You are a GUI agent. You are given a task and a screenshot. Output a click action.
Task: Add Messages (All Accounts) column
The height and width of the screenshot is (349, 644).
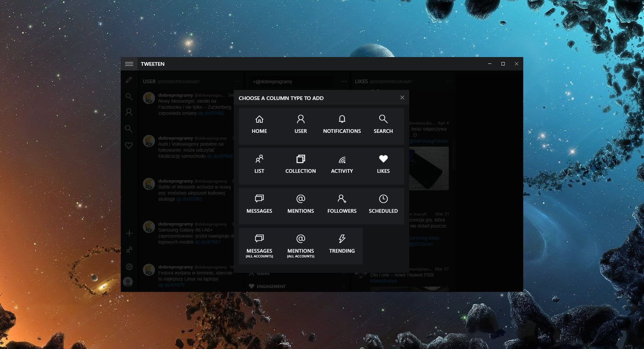point(259,246)
